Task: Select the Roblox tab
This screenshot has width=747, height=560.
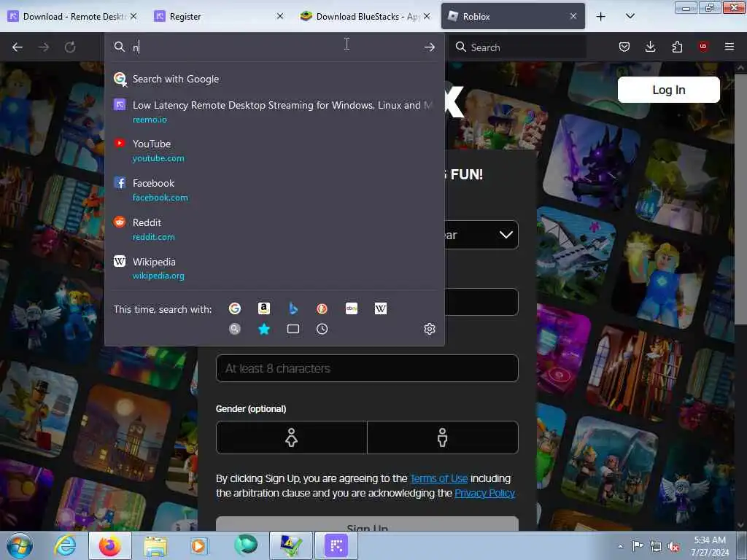Action: (x=513, y=16)
